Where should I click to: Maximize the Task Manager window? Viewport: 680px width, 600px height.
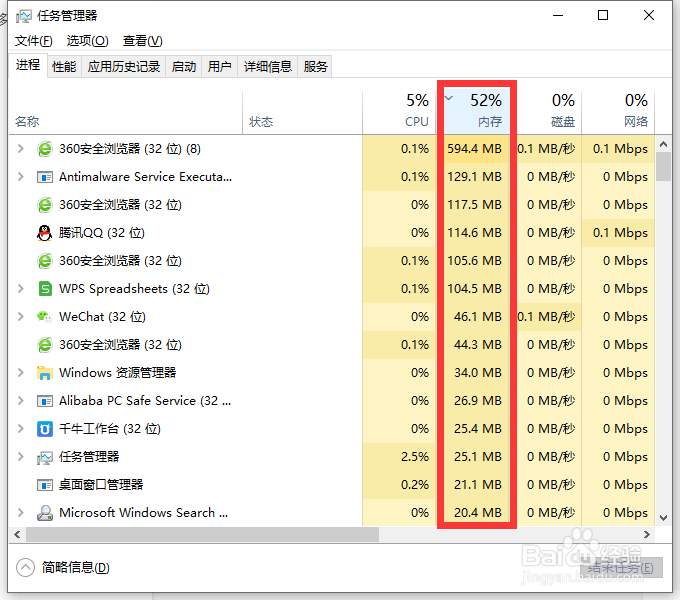603,16
